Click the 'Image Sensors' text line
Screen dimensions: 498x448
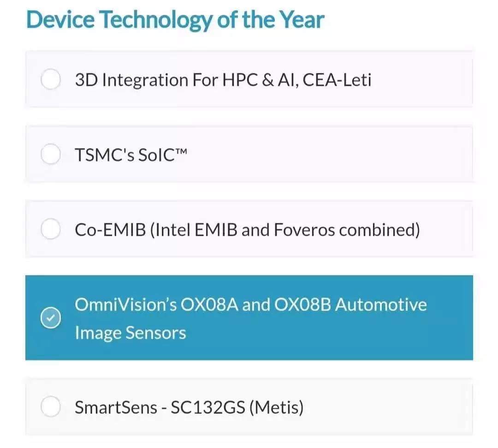point(130,333)
